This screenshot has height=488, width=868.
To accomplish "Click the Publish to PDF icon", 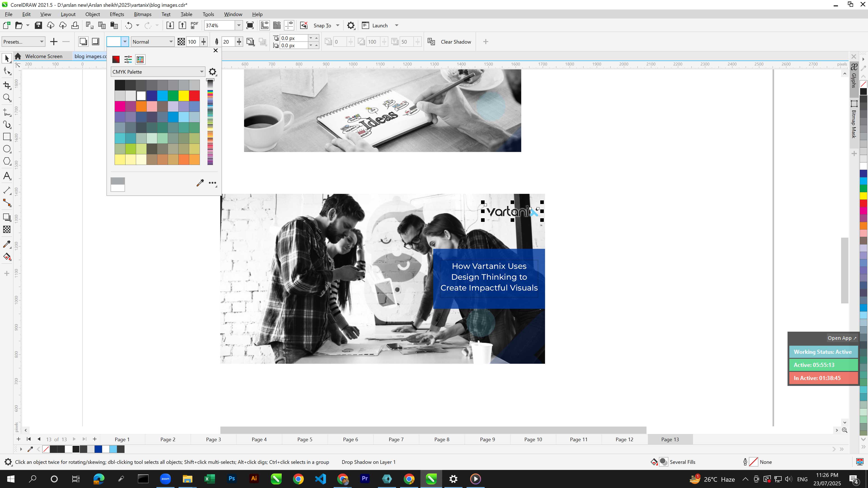I will click(x=194, y=25).
